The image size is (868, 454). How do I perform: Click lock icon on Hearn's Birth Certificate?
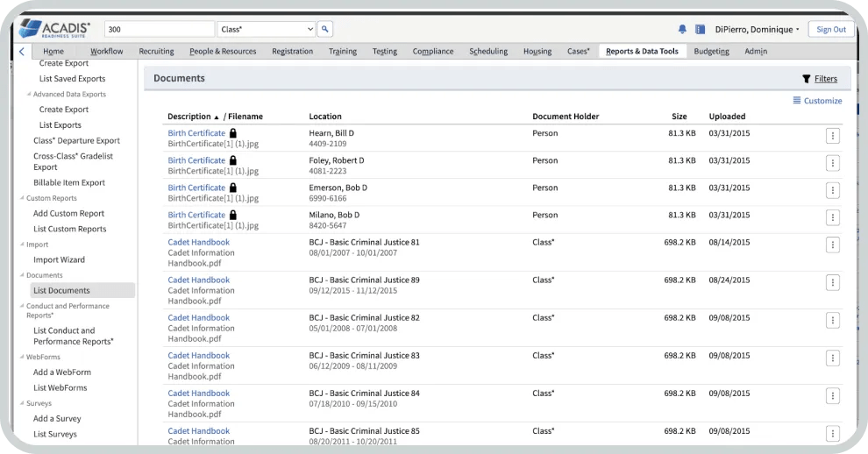tap(233, 133)
